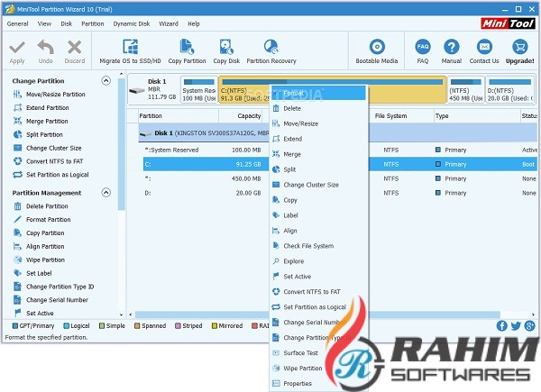This screenshot has width=541, height=392.
Task: Choose Align Partition in sidebar
Action: pyautogui.click(x=39, y=247)
